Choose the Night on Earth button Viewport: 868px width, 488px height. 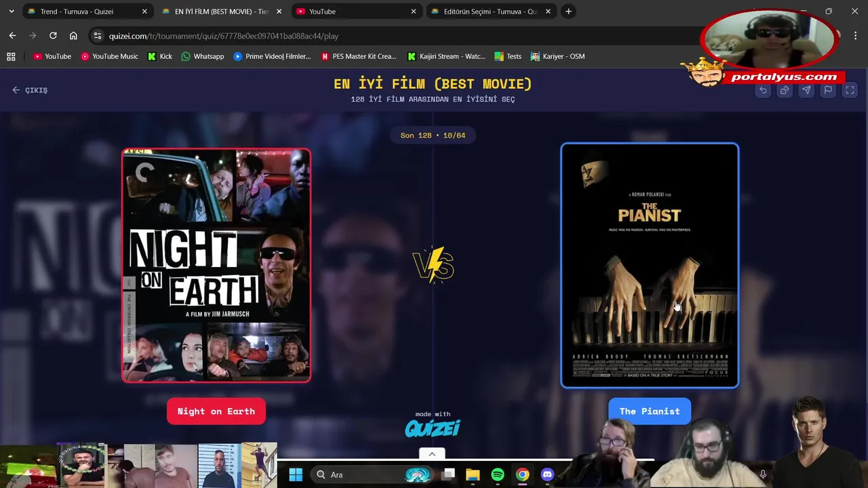(216, 411)
